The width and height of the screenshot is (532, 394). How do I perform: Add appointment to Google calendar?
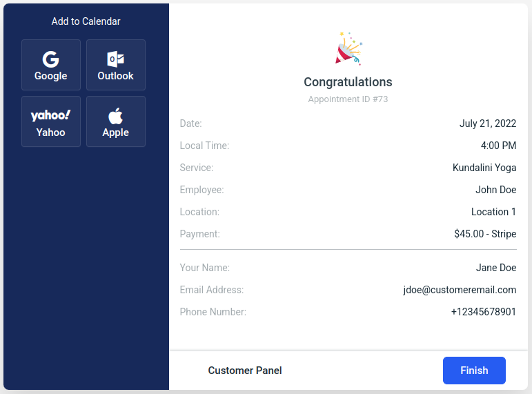pyautogui.click(x=51, y=65)
